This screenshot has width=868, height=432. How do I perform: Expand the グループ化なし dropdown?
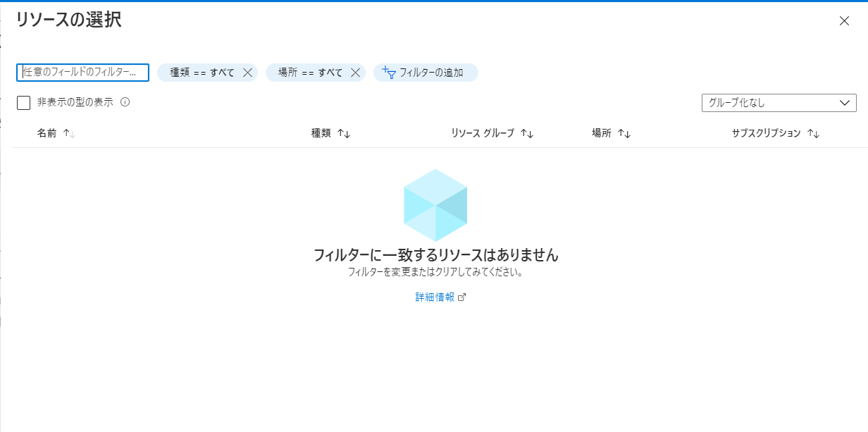click(x=779, y=103)
